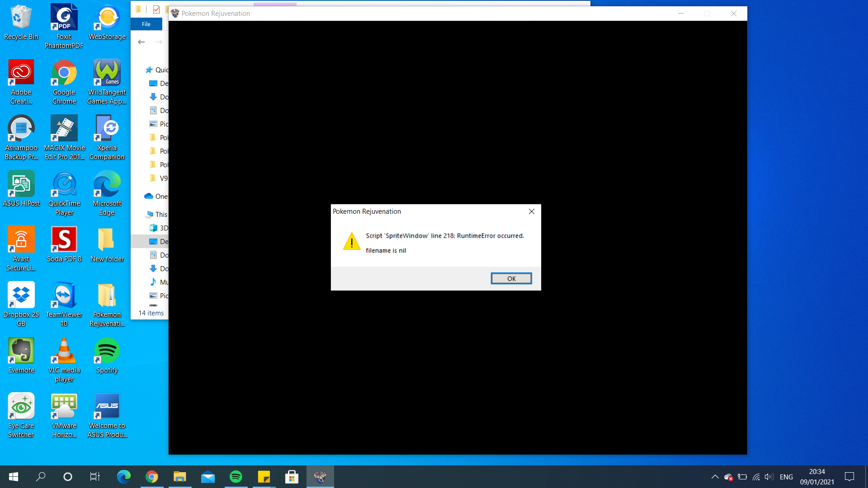Switch to Microsoft Edge on taskbar
Screen dimensions: 868x488
pos(123,477)
